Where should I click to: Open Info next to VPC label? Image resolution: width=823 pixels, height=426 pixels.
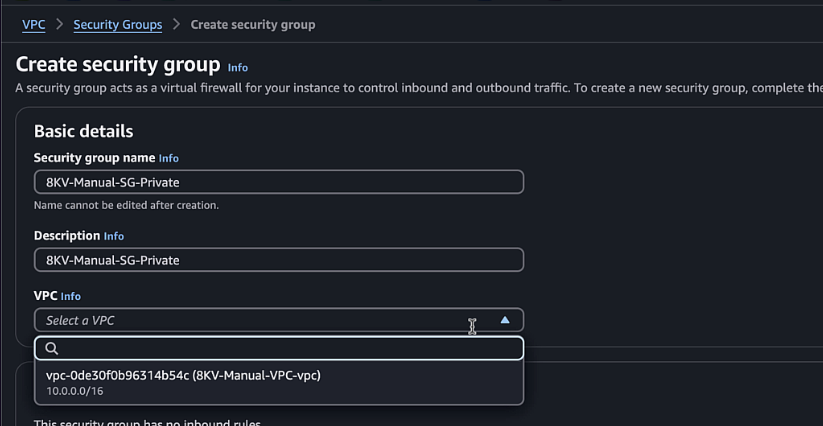coord(70,296)
